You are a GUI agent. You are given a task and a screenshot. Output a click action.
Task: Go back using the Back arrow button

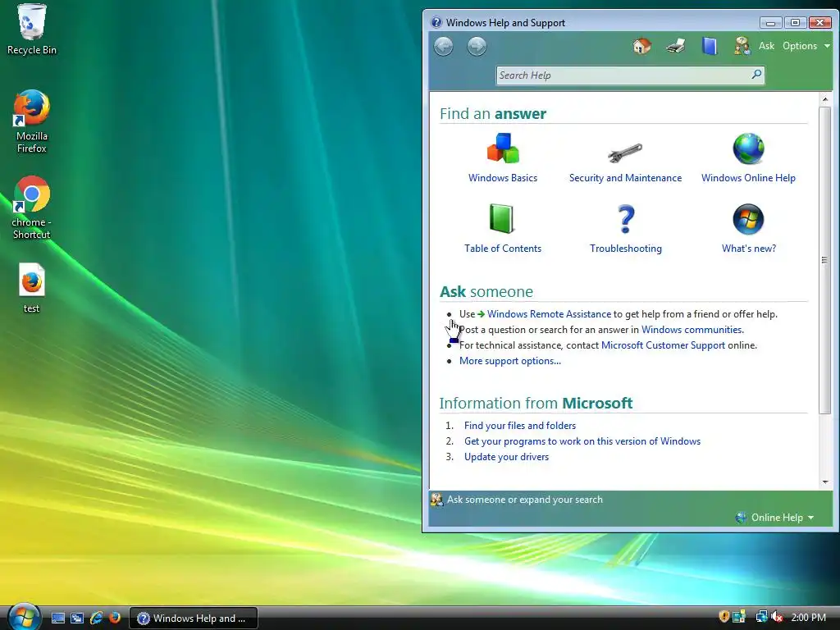click(x=444, y=47)
